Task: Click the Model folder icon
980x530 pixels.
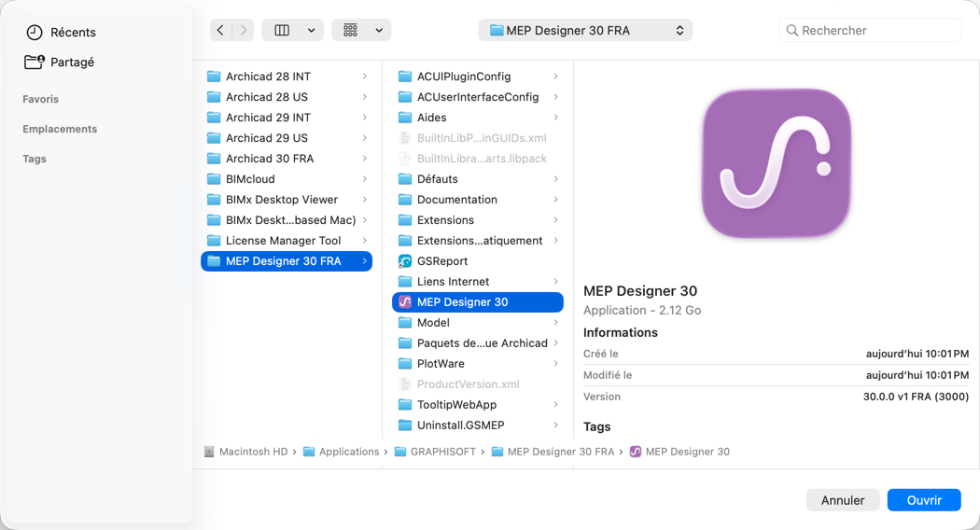Action: 405,323
